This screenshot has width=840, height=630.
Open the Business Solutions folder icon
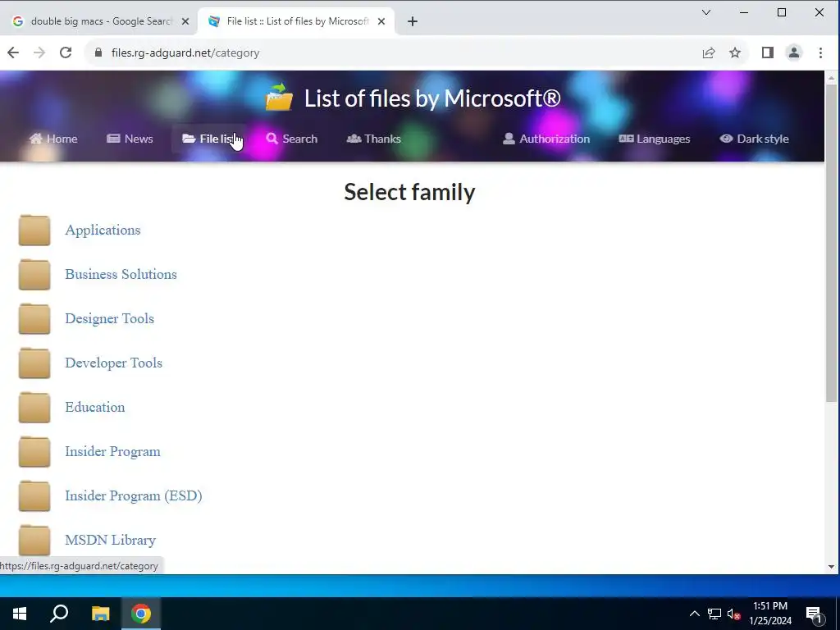pos(34,275)
